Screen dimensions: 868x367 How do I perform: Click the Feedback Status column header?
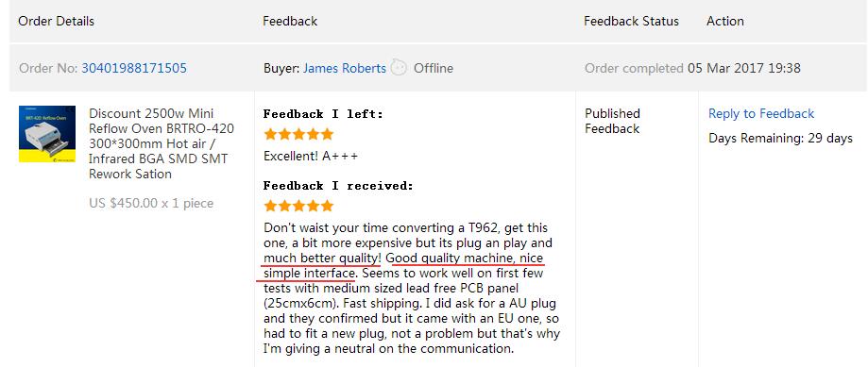click(631, 22)
